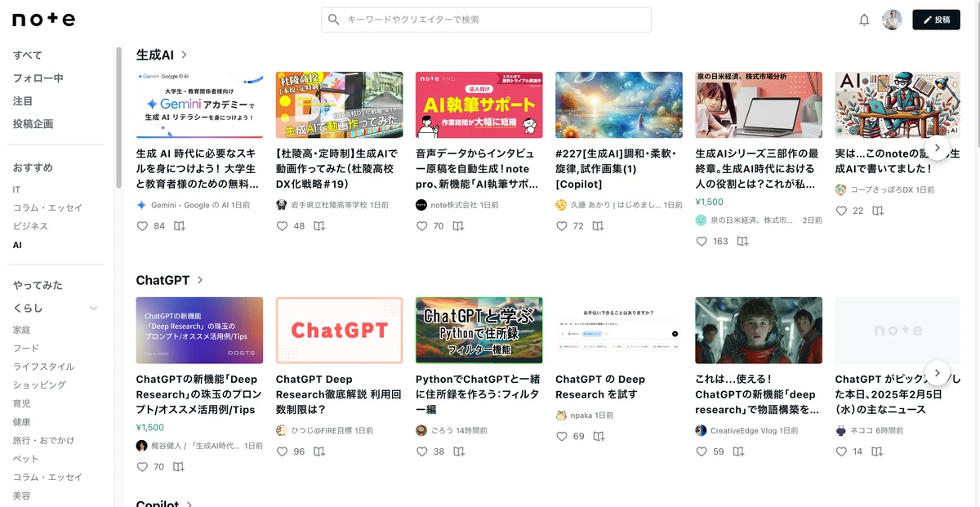Open the ペット category link
The width and height of the screenshot is (980, 507).
point(25,459)
